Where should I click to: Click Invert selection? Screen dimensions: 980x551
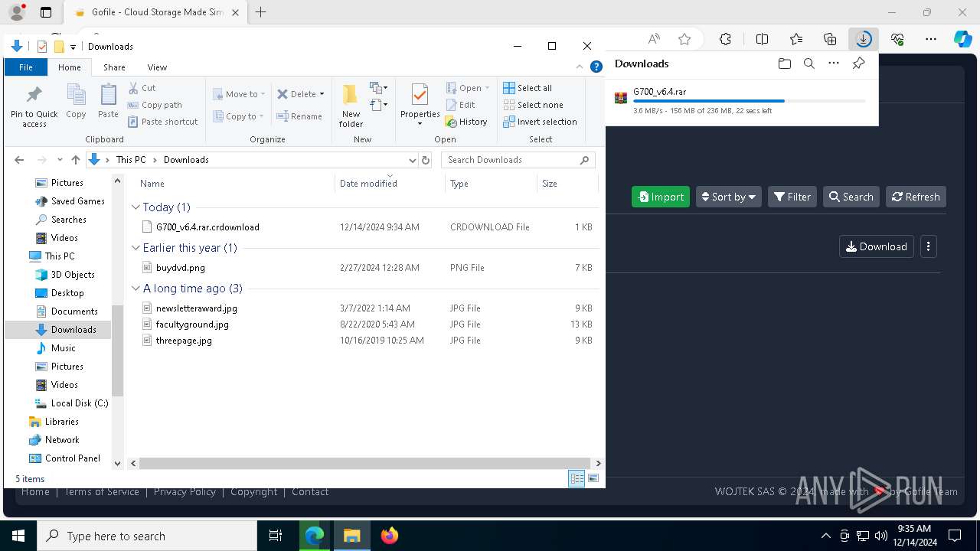541,122
